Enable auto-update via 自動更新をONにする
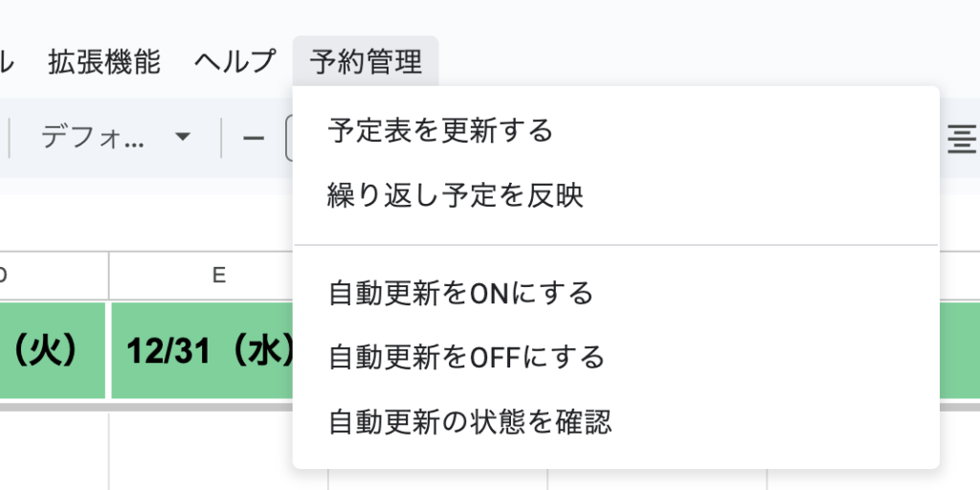 click(x=460, y=293)
